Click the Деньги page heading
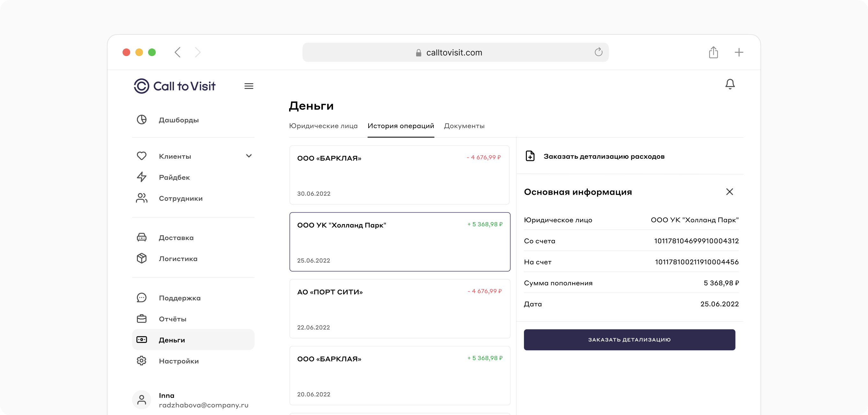 tap(311, 106)
